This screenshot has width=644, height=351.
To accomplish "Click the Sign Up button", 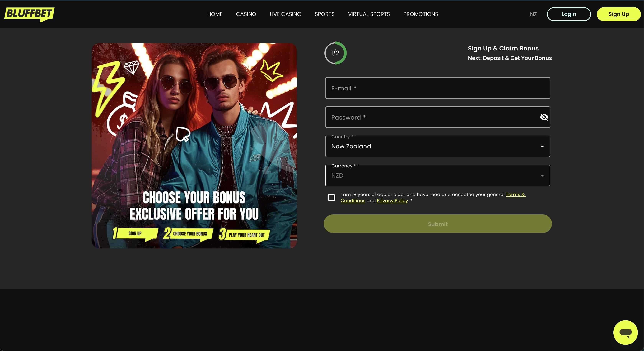I will (618, 14).
